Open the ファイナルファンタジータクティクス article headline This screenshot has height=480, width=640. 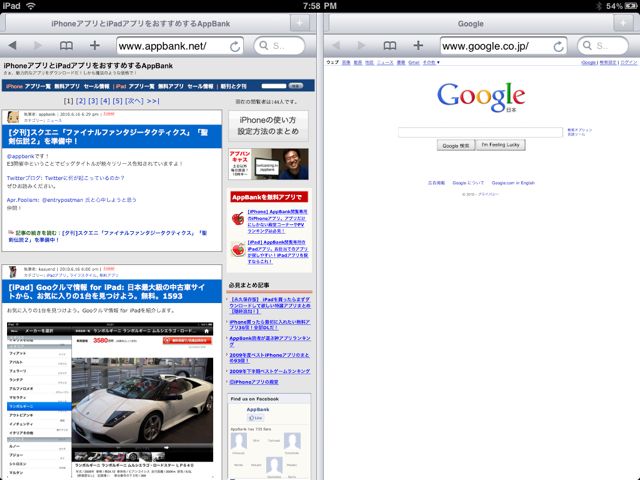[x=108, y=137]
